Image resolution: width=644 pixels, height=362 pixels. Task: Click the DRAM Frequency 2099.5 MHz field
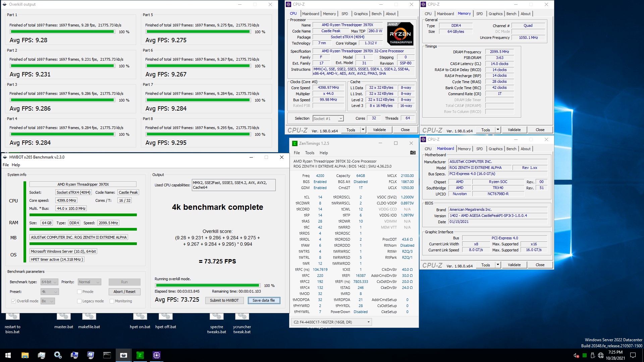[x=499, y=52]
